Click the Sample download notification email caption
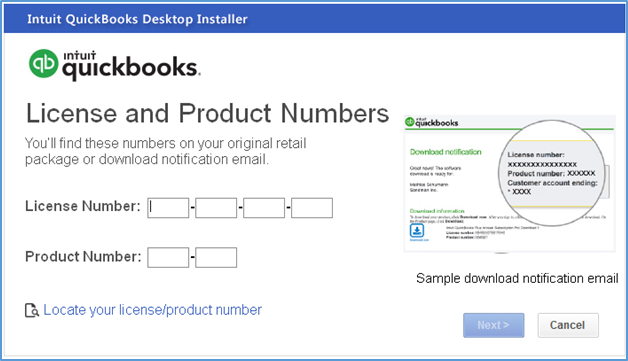 click(x=517, y=278)
